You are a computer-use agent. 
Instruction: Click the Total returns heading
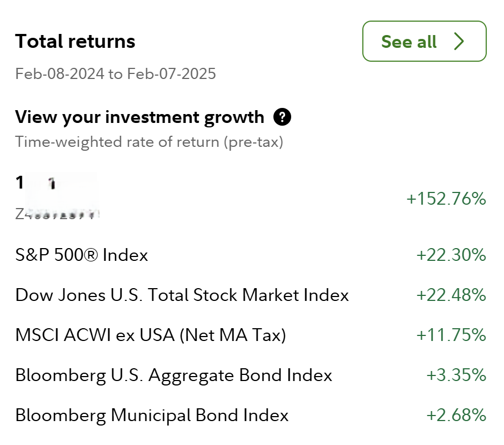click(x=75, y=42)
